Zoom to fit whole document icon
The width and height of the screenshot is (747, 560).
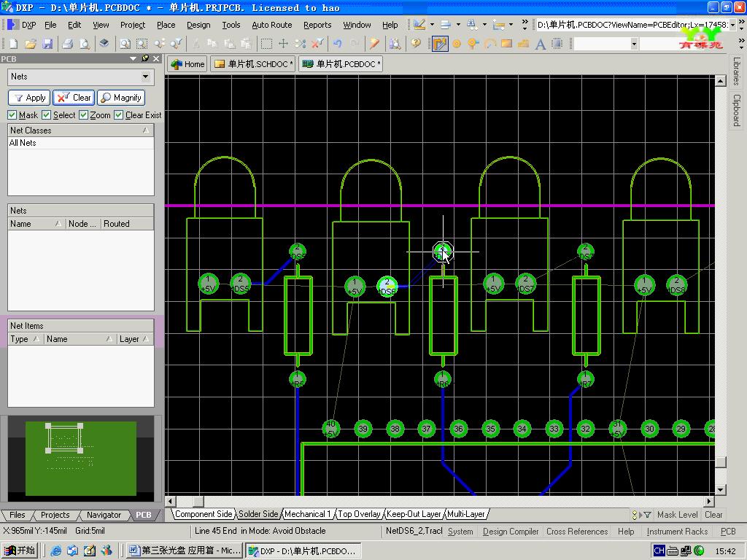point(125,44)
